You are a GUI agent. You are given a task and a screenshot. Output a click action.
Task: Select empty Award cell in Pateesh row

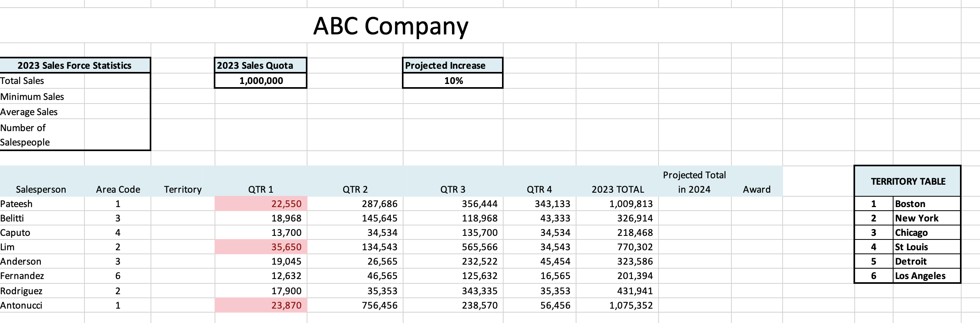click(757, 204)
